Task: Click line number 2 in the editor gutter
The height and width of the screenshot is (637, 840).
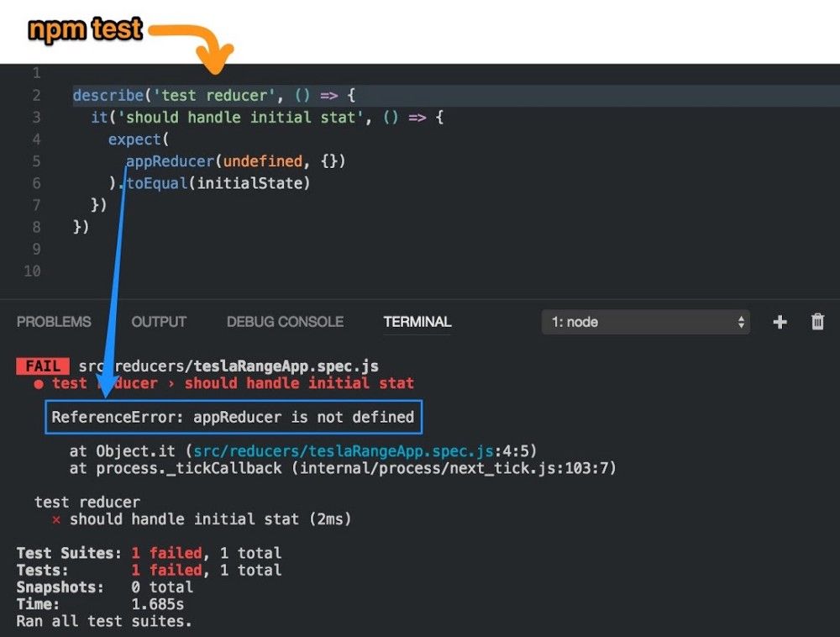Action: (x=35, y=95)
